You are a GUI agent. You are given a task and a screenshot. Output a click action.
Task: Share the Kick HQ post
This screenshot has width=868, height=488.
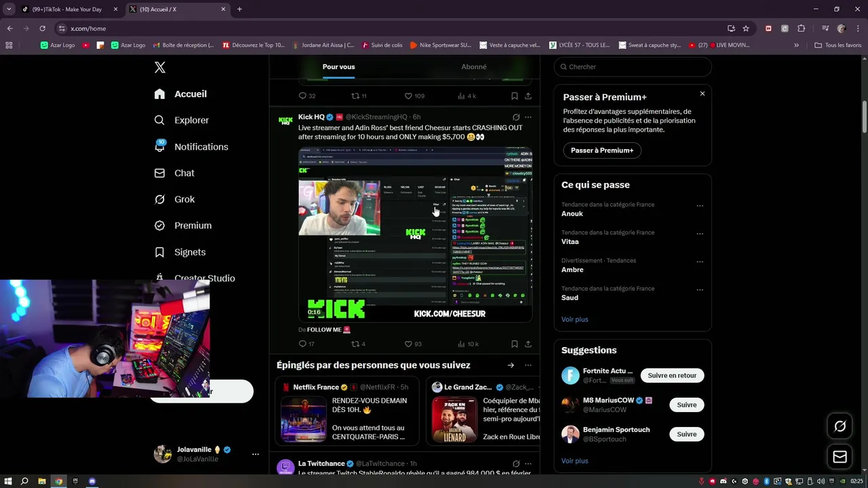[528, 344]
